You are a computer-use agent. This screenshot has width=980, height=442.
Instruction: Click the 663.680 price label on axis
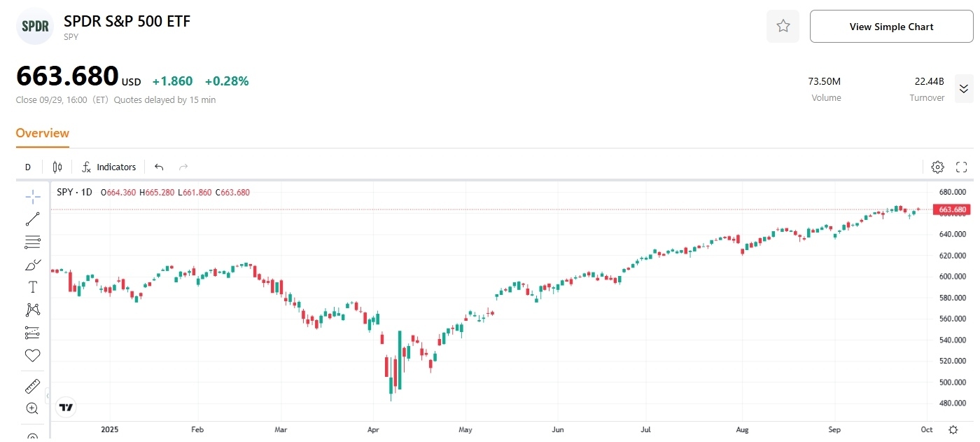pyautogui.click(x=952, y=209)
